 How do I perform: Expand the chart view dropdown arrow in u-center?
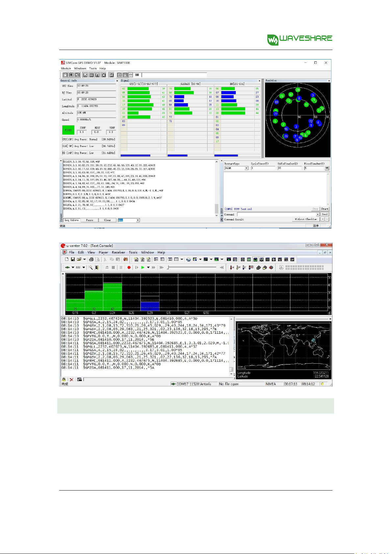211,259
